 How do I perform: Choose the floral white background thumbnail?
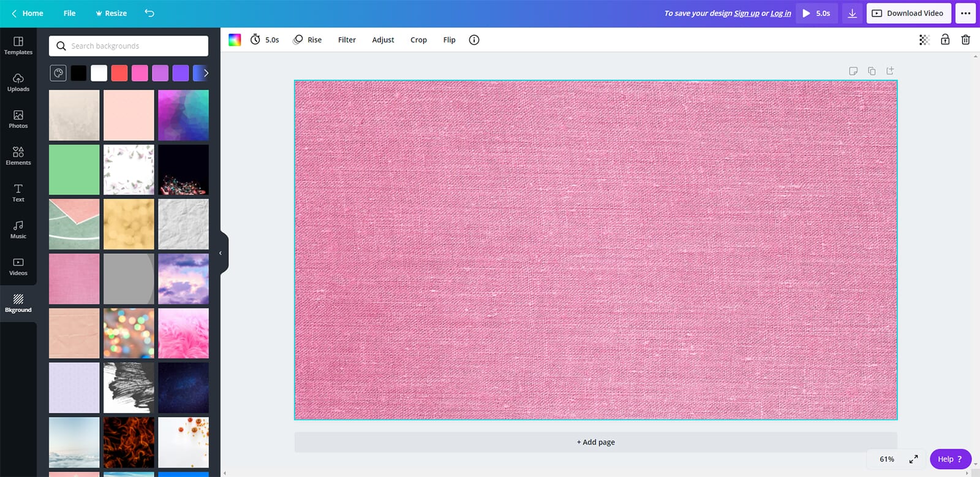click(x=129, y=170)
